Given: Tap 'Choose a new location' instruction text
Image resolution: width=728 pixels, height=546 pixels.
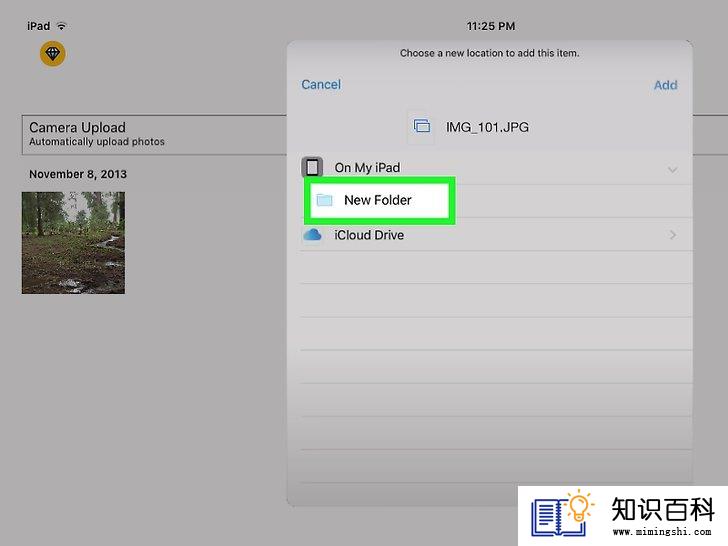Looking at the screenshot, I should [x=489, y=53].
